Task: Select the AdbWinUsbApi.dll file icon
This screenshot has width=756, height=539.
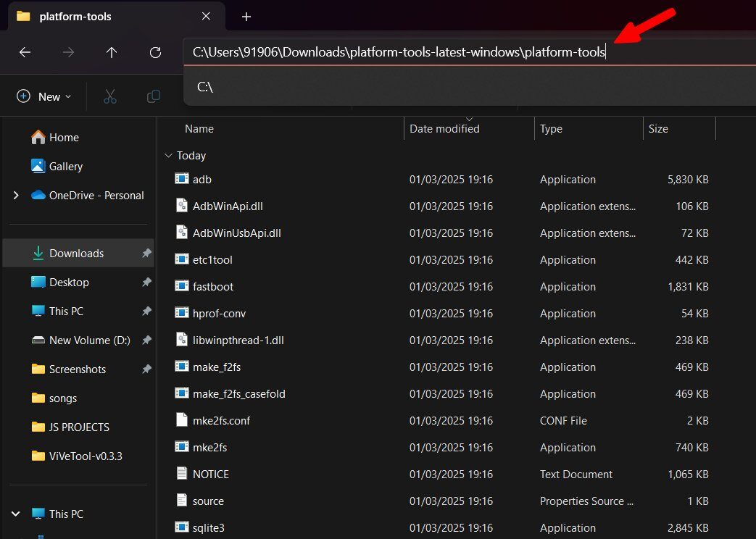Action: tap(181, 233)
